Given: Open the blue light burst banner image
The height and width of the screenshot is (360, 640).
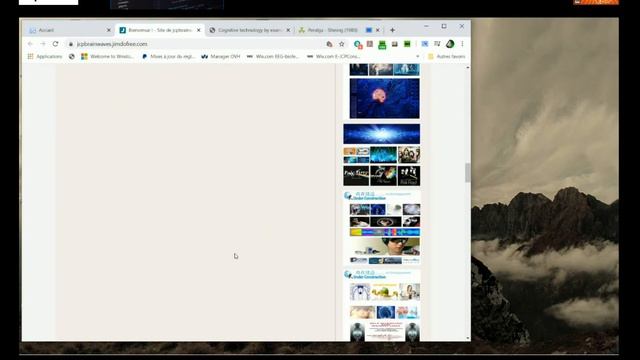Looking at the screenshot, I should (381, 134).
